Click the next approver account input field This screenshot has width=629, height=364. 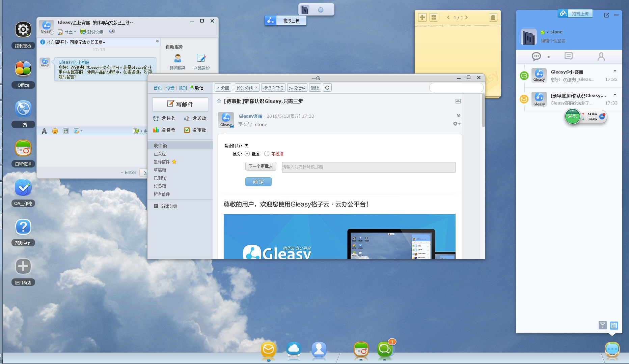pos(368,167)
